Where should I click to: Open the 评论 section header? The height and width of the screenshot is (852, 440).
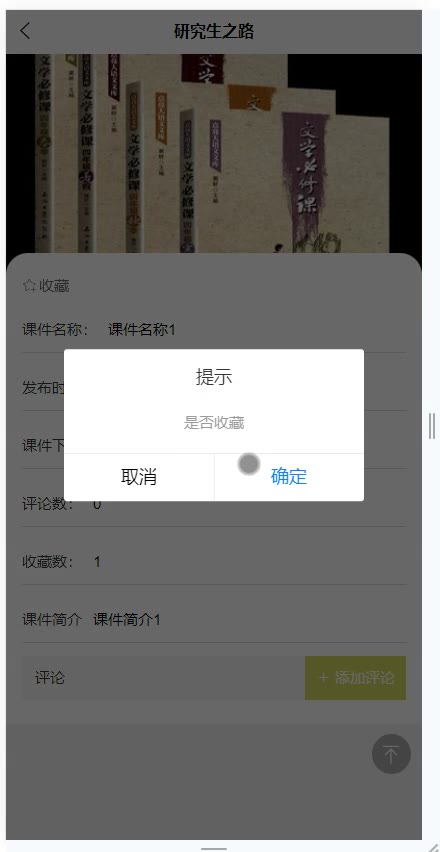[50, 678]
